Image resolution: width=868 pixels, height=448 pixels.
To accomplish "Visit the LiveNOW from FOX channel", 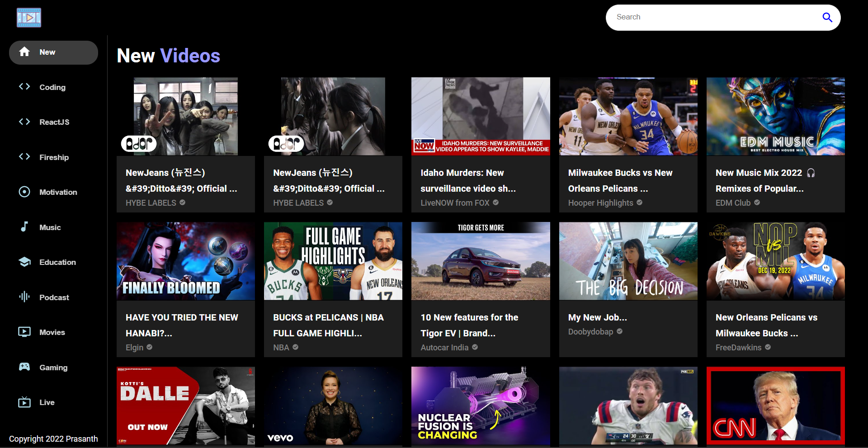I will tap(455, 203).
